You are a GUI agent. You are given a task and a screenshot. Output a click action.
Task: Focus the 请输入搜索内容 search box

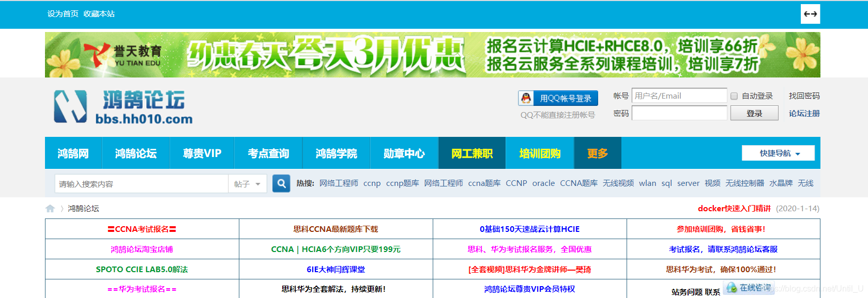(141, 184)
